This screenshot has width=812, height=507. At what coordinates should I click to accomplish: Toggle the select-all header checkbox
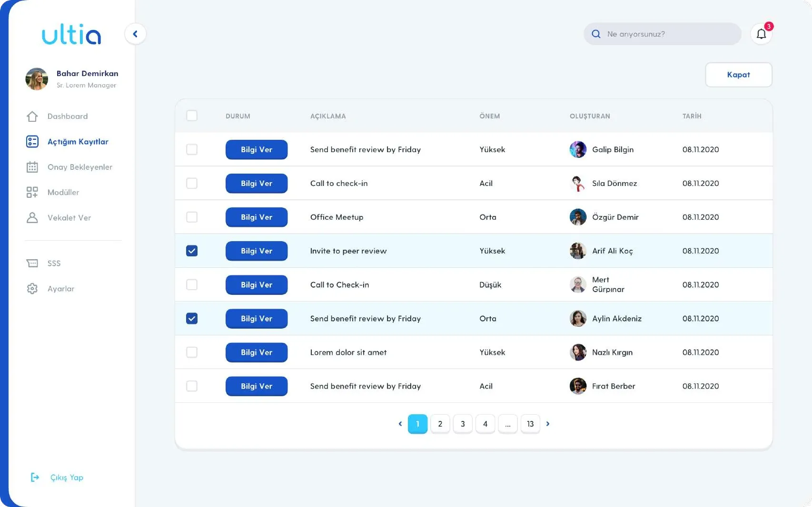tap(192, 116)
